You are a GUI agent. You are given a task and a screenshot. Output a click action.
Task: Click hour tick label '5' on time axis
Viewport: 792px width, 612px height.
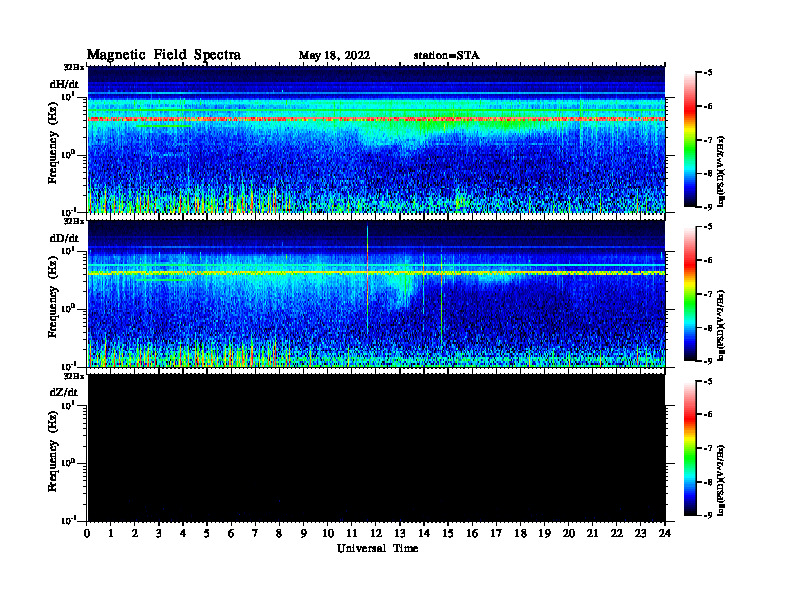[207, 534]
